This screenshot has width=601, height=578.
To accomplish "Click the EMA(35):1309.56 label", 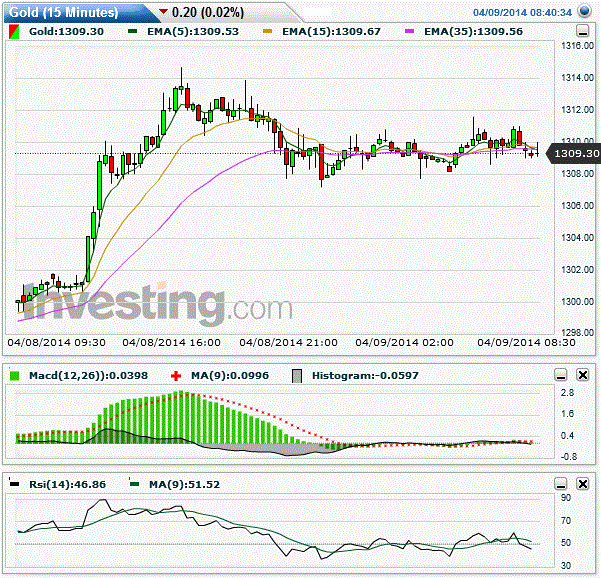I will [473, 31].
